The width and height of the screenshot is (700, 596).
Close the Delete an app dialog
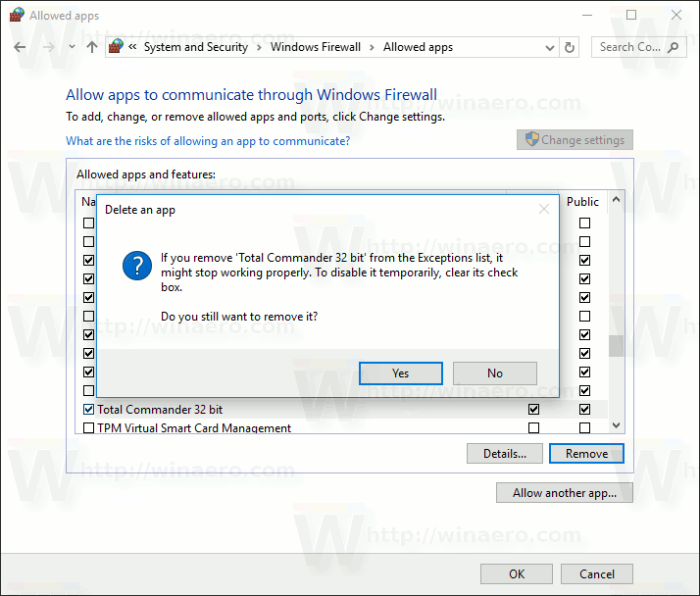[x=544, y=209]
